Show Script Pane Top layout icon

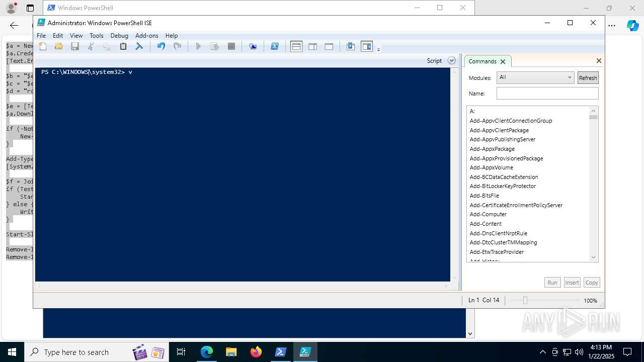296,46
